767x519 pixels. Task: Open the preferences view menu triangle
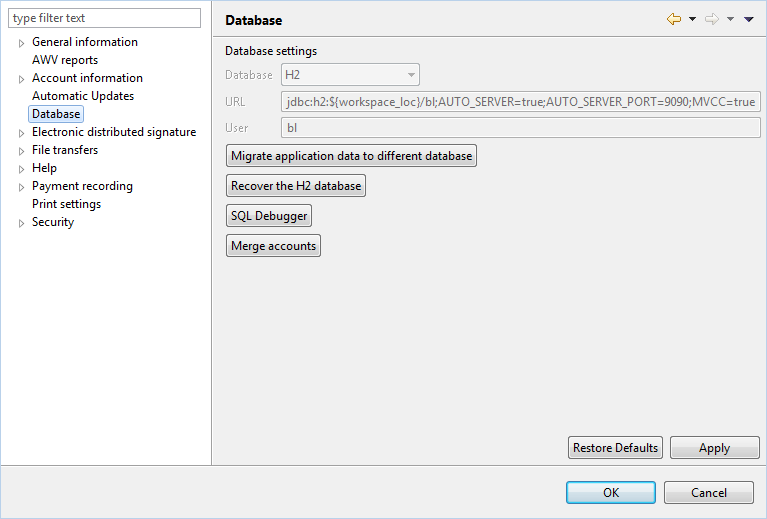749,19
